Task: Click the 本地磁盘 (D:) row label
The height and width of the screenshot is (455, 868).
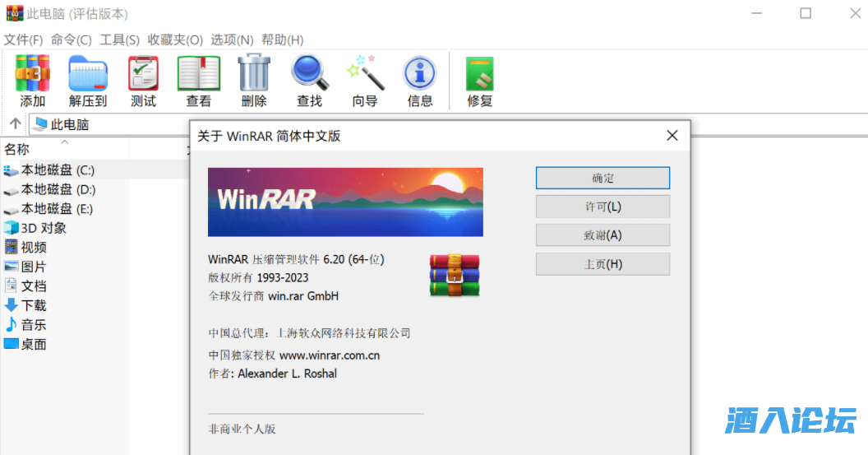Action: pyautogui.click(x=58, y=190)
